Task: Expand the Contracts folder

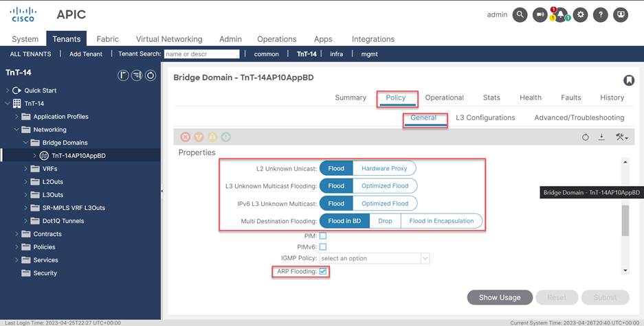Action: (16, 234)
